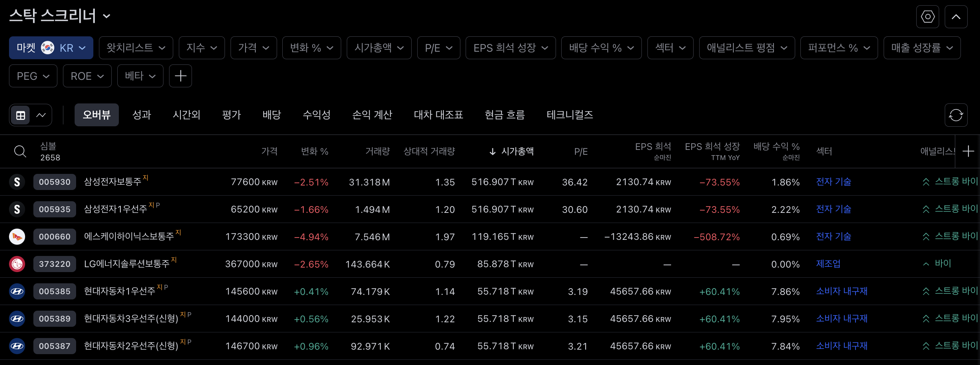This screenshot has width=980, height=365.
Task: Sort by the P/E column header
Action: click(x=581, y=151)
